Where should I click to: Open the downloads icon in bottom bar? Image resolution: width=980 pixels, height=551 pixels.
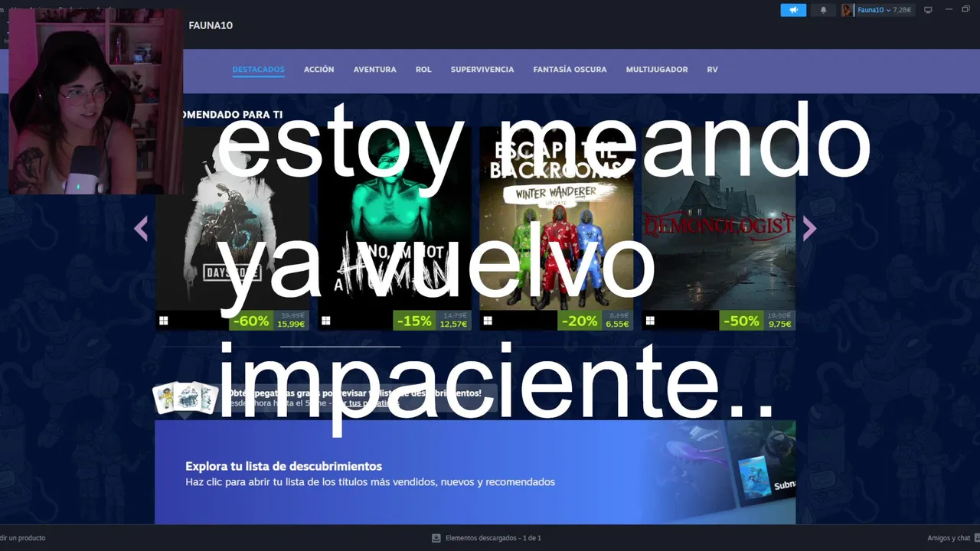tap(436, 538)
